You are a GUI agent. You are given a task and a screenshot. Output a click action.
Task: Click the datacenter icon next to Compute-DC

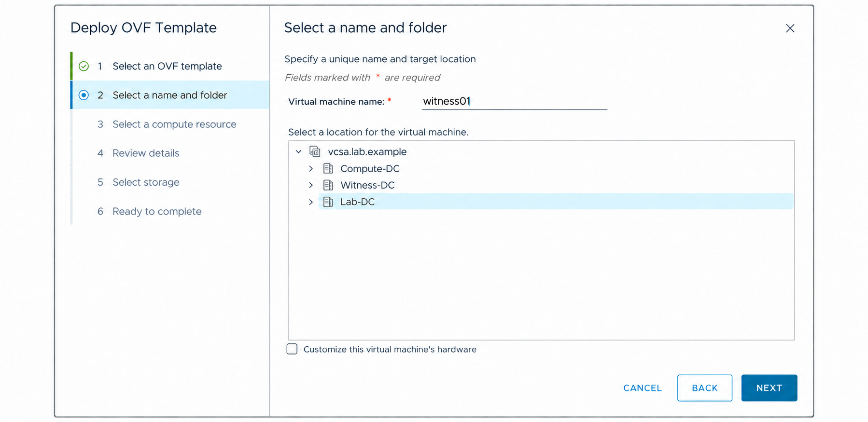click(328, 168)
